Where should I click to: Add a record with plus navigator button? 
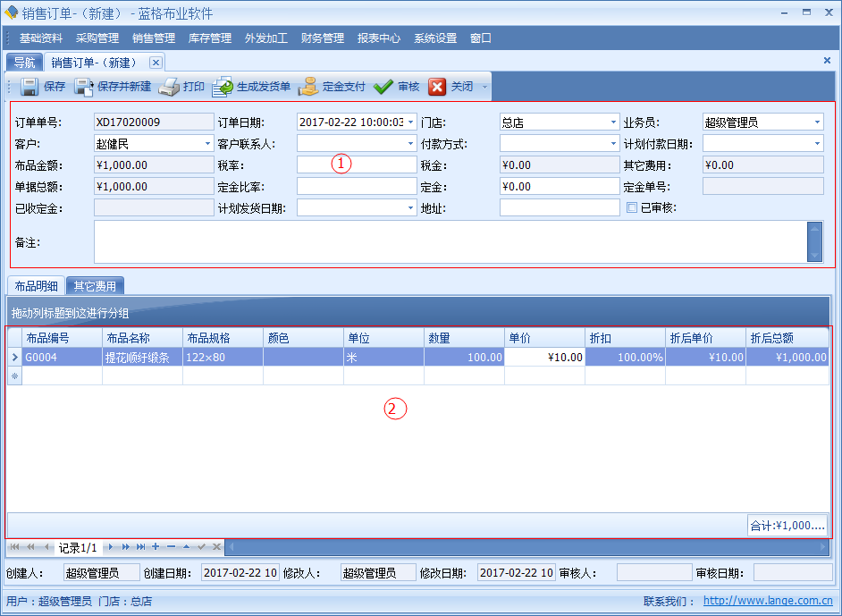156,546
